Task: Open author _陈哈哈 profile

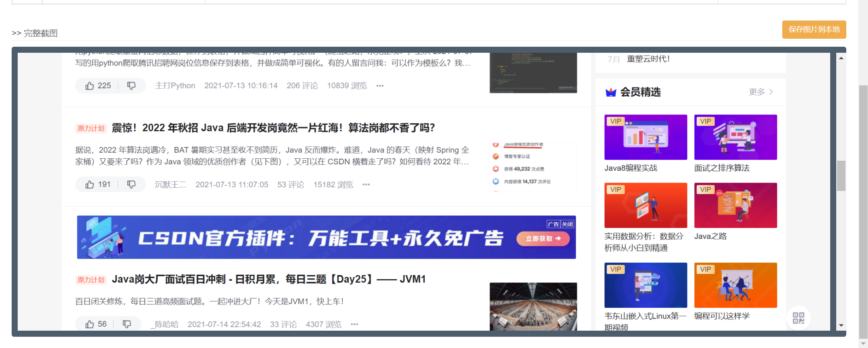Action: [165, 324]
